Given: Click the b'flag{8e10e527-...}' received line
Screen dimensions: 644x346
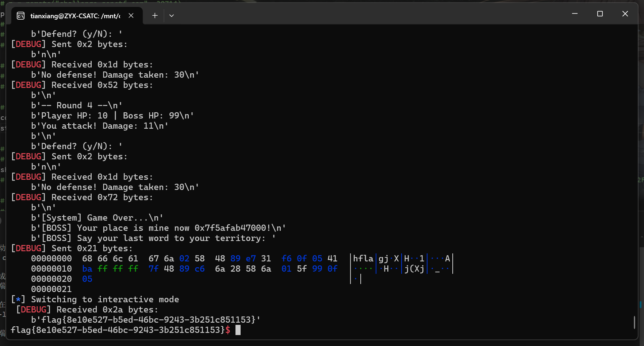Looking at the screenshot, I should [x=146, y=320].
